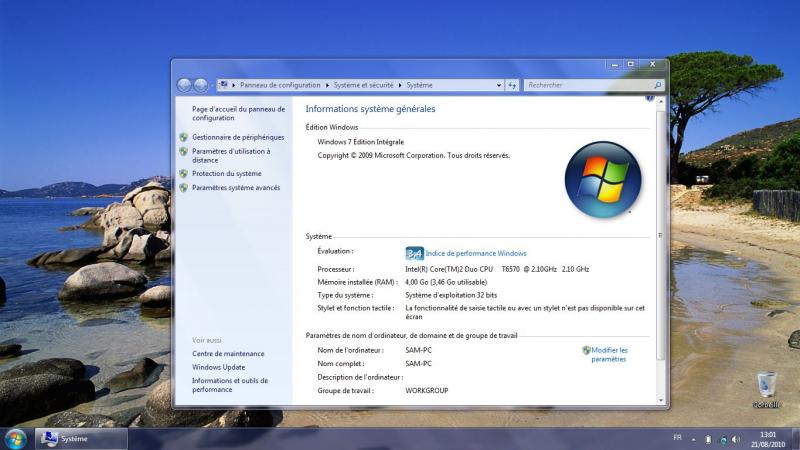The width and height of the screenshot is (800, 450).
Task: Click Indice de performance Windows link
Action: click(x=476, y=253)
